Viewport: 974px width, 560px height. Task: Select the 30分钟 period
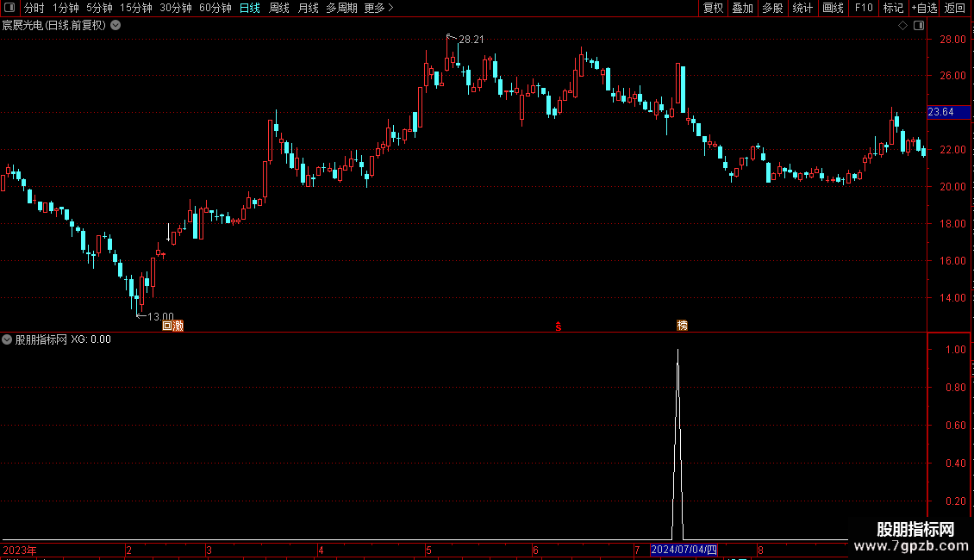(x=176, y=8)
